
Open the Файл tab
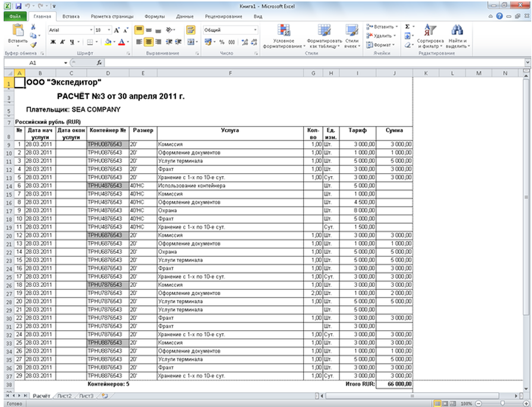click(15, 16)
